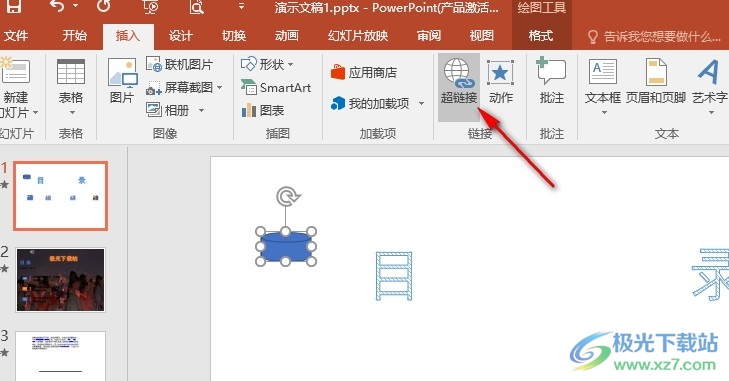Image resolution: width=729 pixels, height=381 pixels.
Task: Click the 目 WordArt character on the slide
Action: 394,276
